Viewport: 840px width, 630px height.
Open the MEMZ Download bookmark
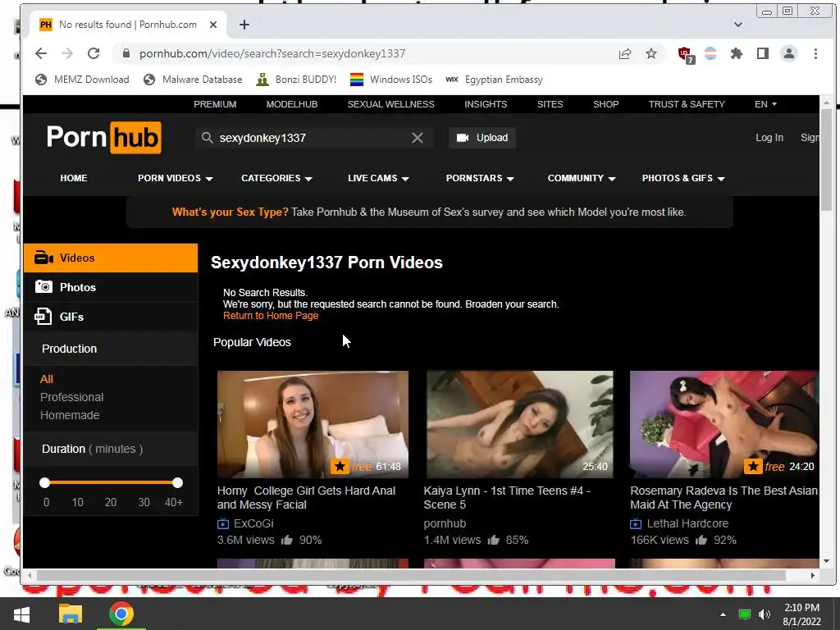[82, 80]
